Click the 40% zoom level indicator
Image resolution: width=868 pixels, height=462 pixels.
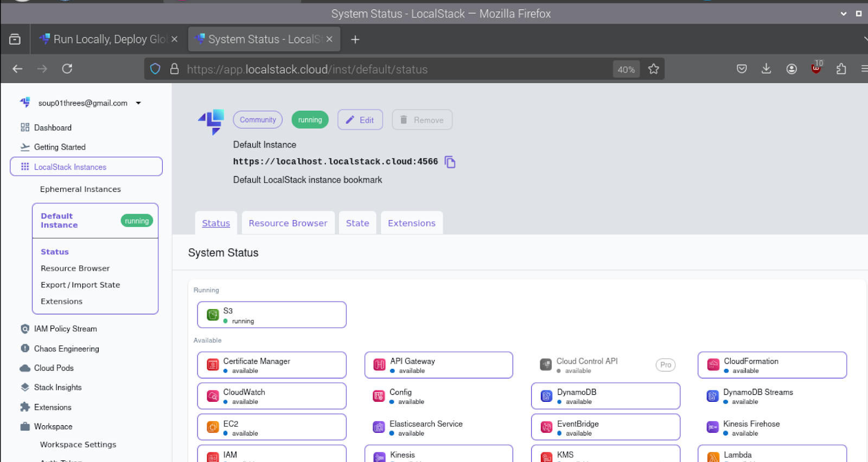point(626,69)
